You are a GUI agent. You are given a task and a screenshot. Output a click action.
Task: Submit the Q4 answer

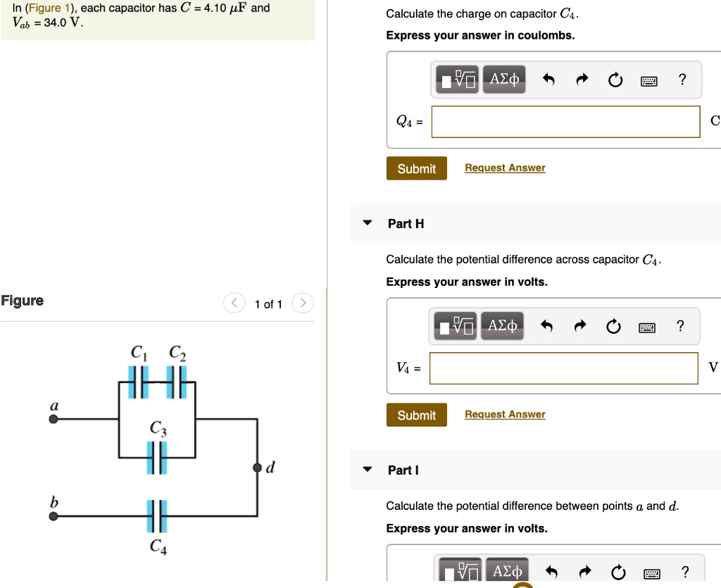[x=416, y=168]
